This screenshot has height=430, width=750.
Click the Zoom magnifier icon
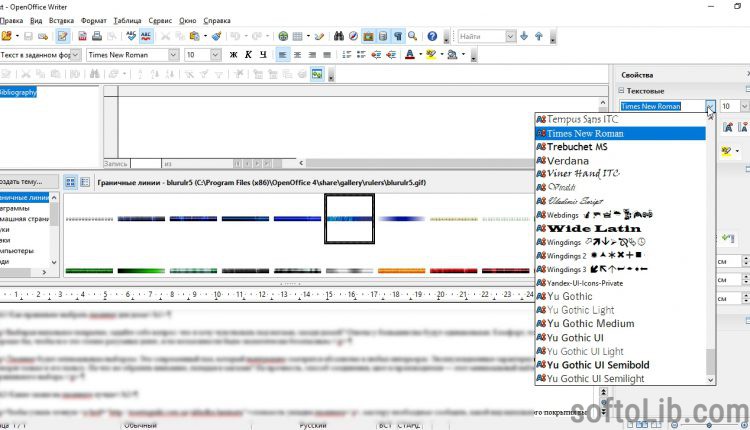(x=412, y=36)
